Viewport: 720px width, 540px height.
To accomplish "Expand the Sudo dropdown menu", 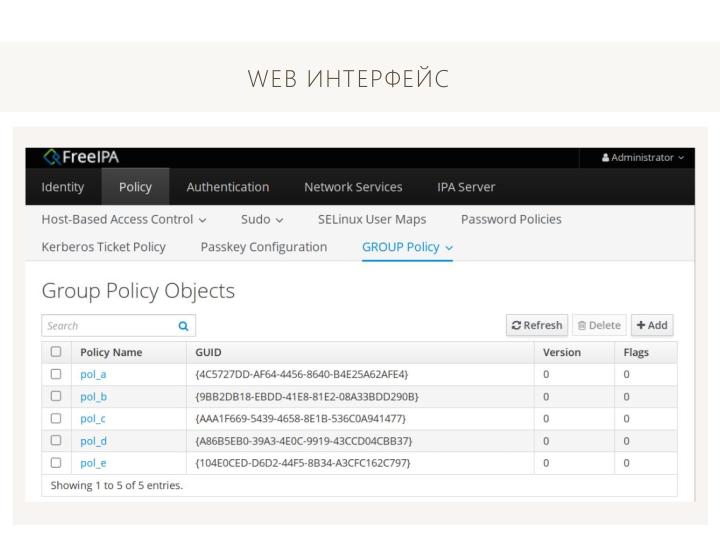I will click(x=263, y=219).
